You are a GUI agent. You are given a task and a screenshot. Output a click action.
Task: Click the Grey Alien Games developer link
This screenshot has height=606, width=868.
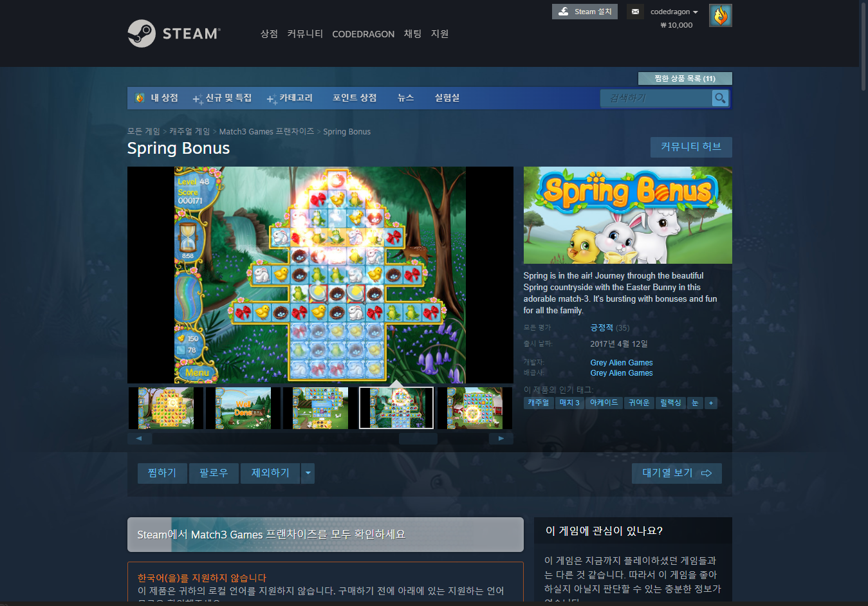[622, 363]
